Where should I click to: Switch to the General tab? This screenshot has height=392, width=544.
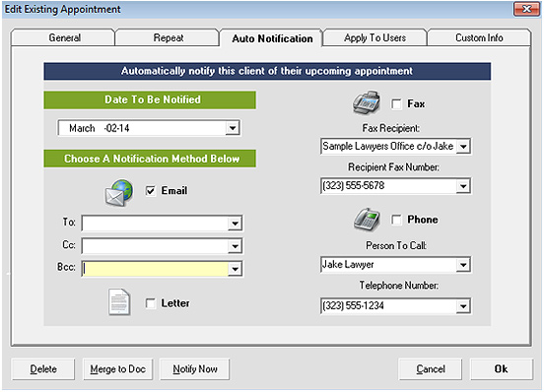click(x=63, y=37)
